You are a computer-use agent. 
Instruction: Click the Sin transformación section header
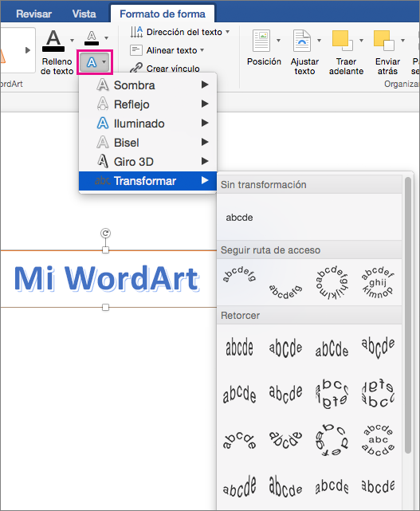[x=309, y=184]
